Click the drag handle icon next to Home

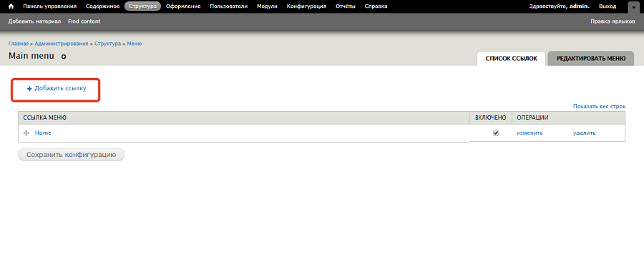(26, 133)
